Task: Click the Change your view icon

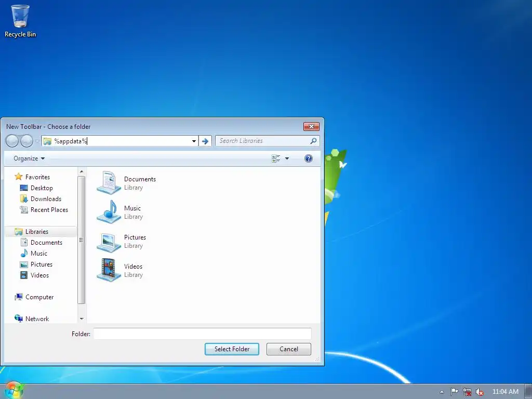Action: [x=276, y=158]
